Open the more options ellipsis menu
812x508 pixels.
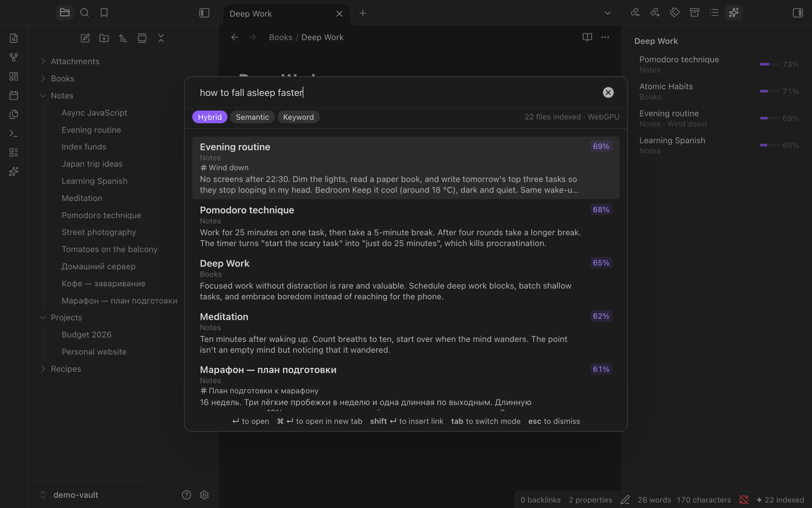point(605,37)
